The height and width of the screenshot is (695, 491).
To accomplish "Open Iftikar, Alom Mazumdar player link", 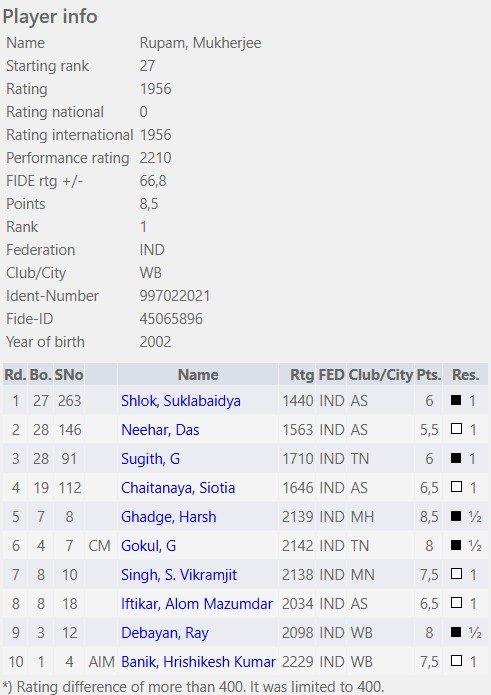I will [197, 604].
